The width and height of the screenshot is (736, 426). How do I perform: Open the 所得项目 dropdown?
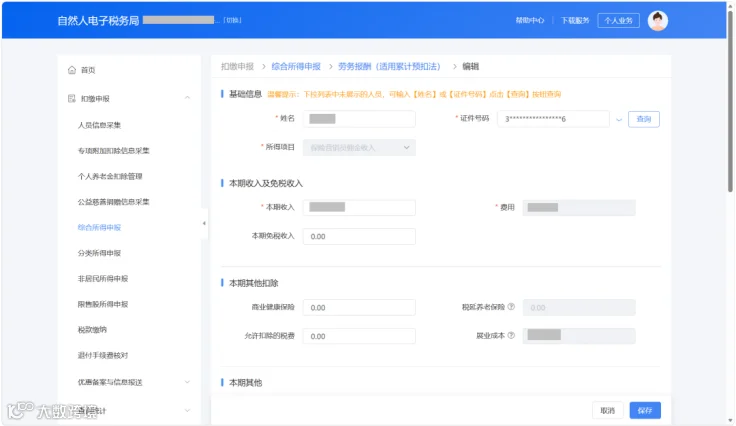[x=359, y=147]
